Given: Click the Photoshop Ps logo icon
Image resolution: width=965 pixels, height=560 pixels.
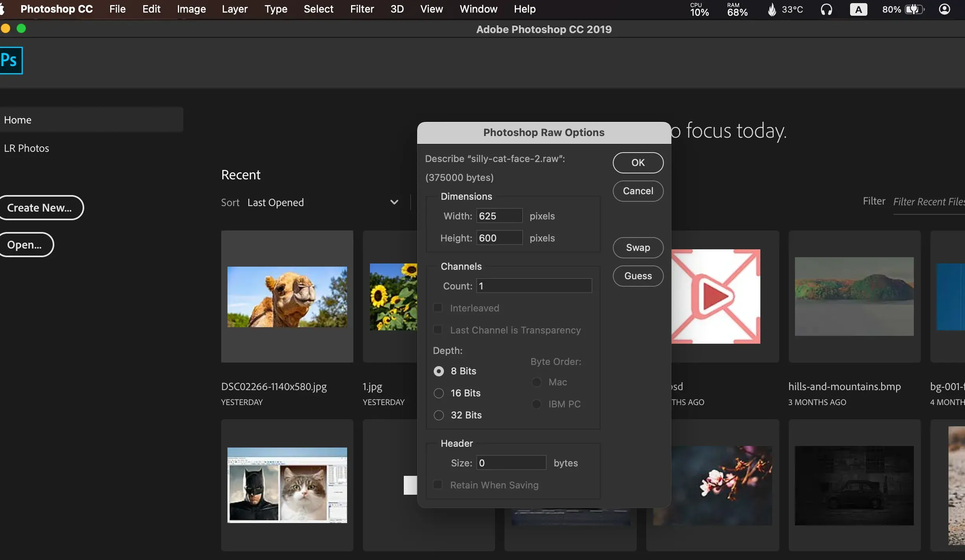Looking at the screenshot, I should [11, 60].
